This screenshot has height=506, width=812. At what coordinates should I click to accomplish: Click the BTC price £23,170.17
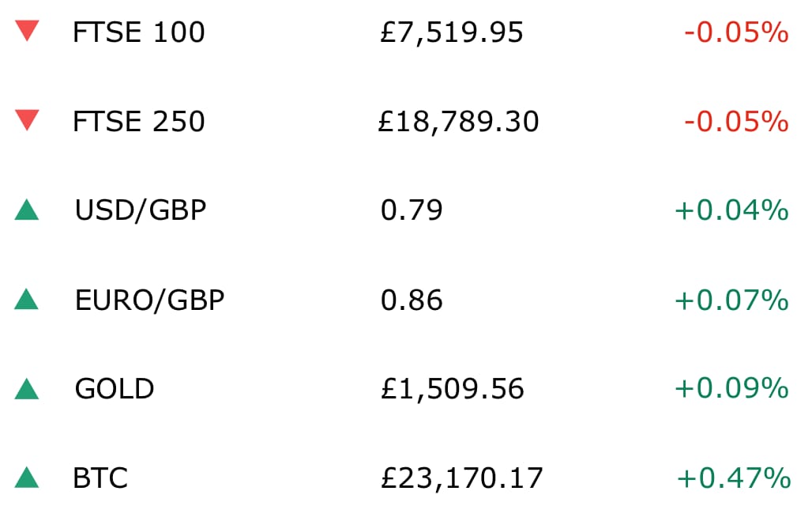pyautogui.click(x=461, y=478)
